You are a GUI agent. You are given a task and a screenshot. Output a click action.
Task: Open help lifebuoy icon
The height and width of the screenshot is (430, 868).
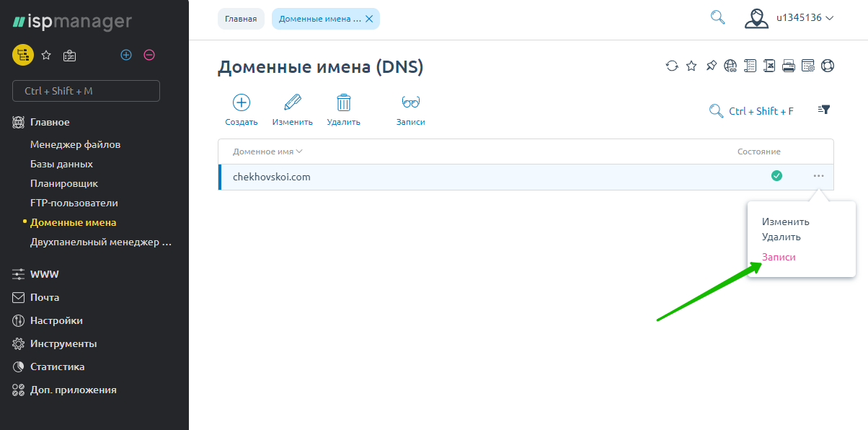click(x=828, y=66)
